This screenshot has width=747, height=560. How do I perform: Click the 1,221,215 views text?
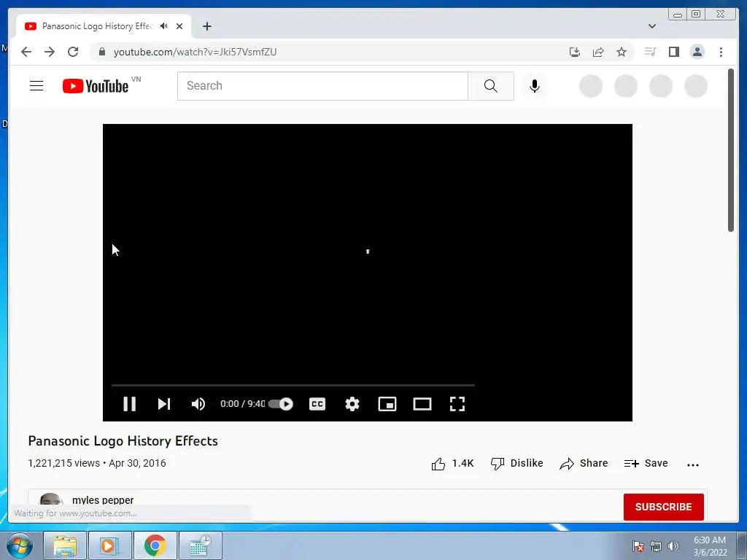coord(64,463)
